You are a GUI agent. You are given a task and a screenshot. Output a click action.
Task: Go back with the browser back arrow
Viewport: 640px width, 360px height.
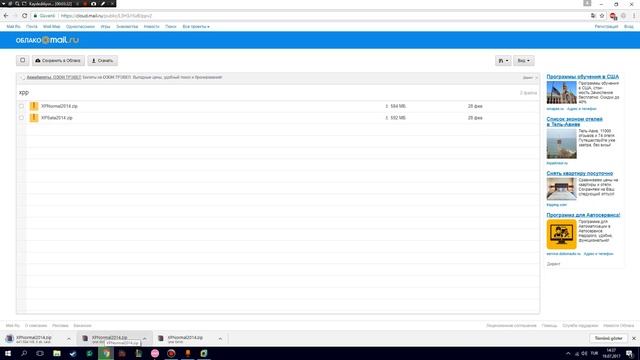pos(6,16)
